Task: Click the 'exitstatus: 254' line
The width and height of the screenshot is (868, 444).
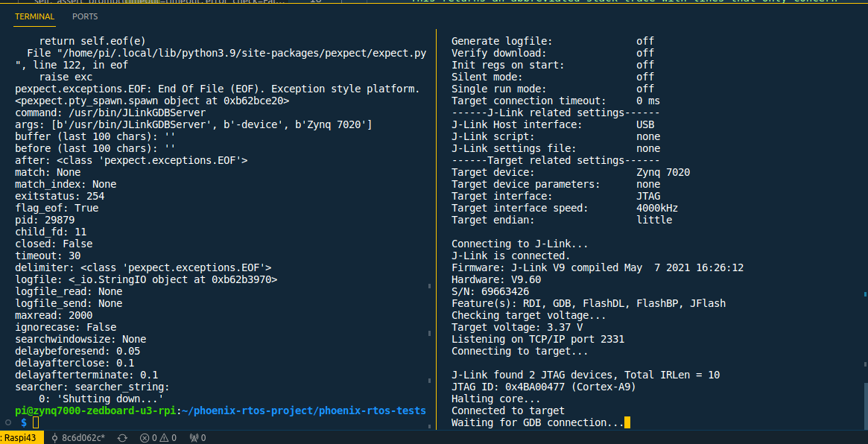Action: 60,196
